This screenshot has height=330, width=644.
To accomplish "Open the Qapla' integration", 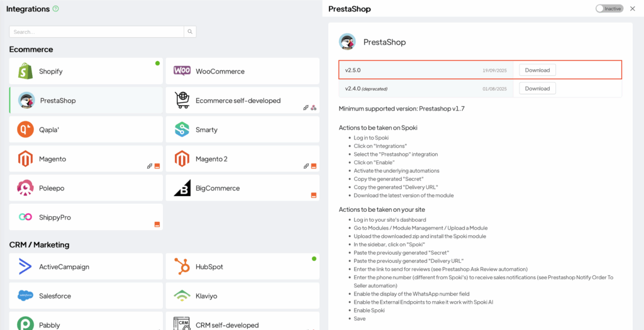I will pos(86,130).
